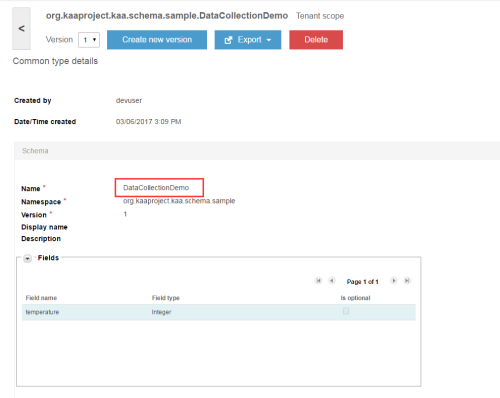Screen dimensions: 500x398
Task: Click the page title org.kaaproject.kaa.schema.sample.DataCollectionDemo
Action: (167, 16)
